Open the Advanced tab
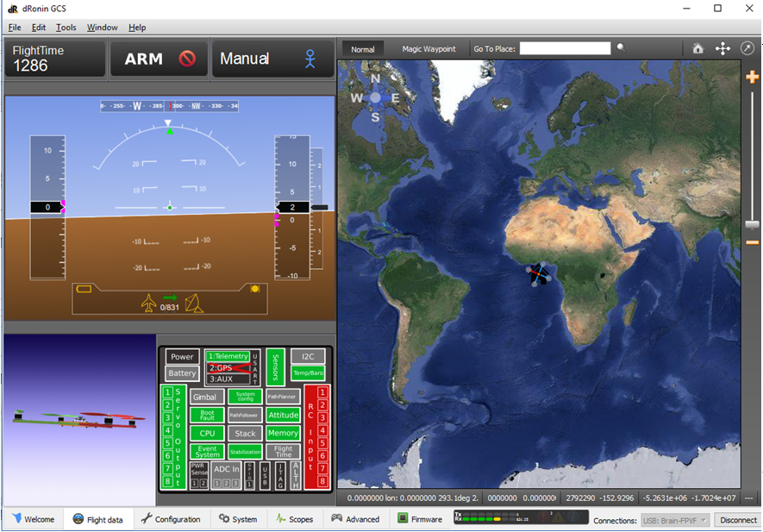 point(355,519)
